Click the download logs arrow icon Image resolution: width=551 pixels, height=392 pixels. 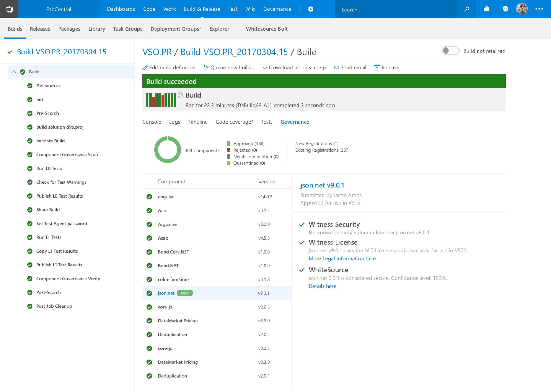click(x=265, y=68)
